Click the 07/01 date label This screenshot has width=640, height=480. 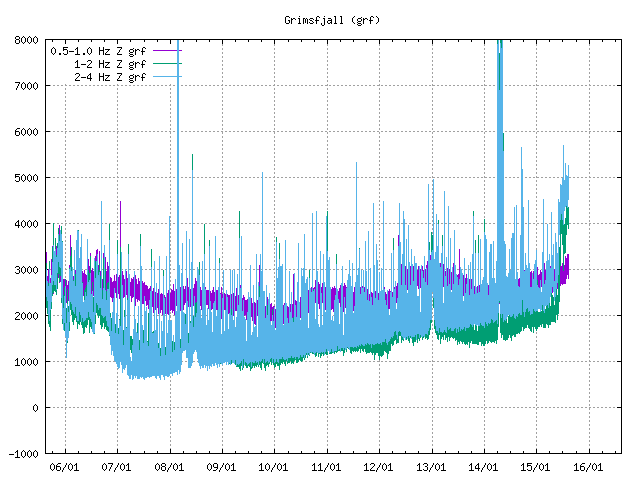[x=116, y=467]
